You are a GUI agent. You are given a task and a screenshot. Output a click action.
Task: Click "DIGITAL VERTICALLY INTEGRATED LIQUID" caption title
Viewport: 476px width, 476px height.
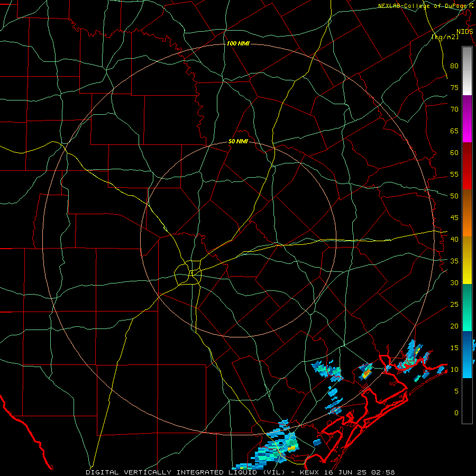pos(172,472)
